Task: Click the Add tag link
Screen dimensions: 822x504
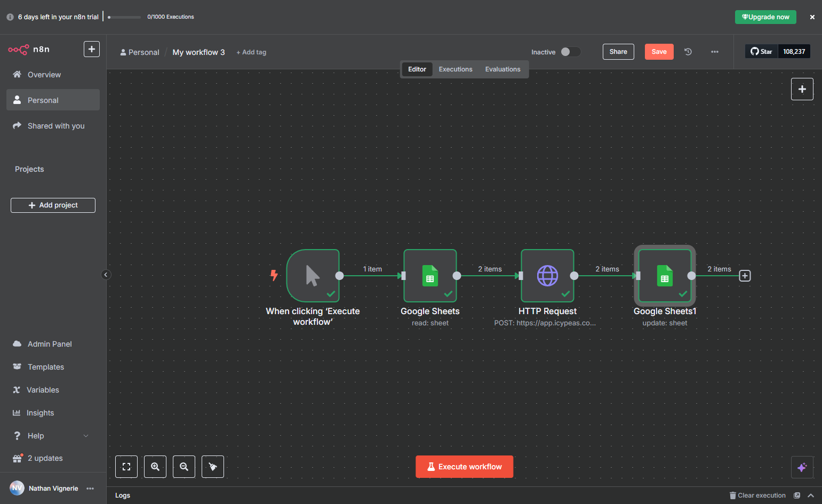Action: (251, 52)
